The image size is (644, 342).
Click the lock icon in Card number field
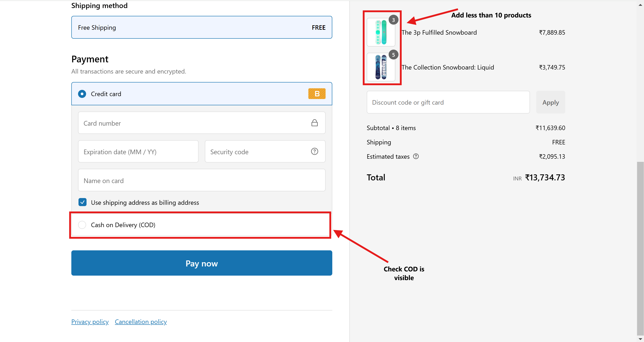coord(314,123)
